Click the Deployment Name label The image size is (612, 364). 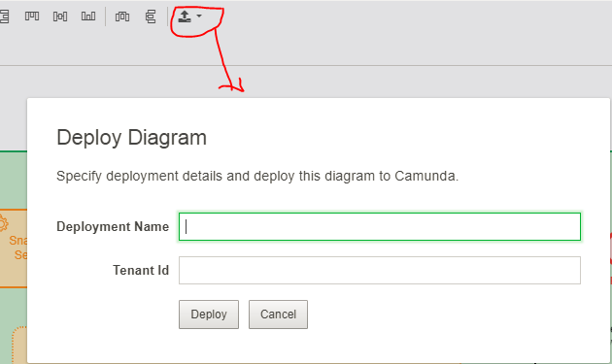(x=113, y=227)
